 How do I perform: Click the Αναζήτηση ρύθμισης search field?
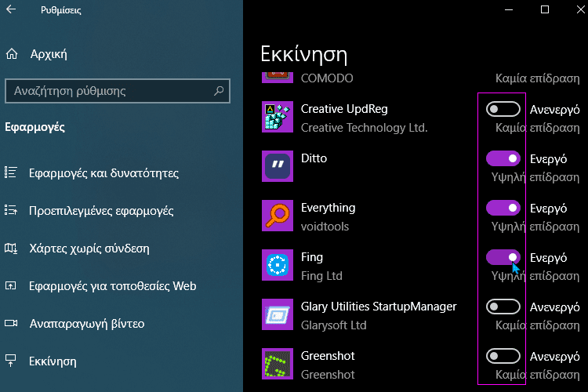pyautogui.click(x=118, y=91)
